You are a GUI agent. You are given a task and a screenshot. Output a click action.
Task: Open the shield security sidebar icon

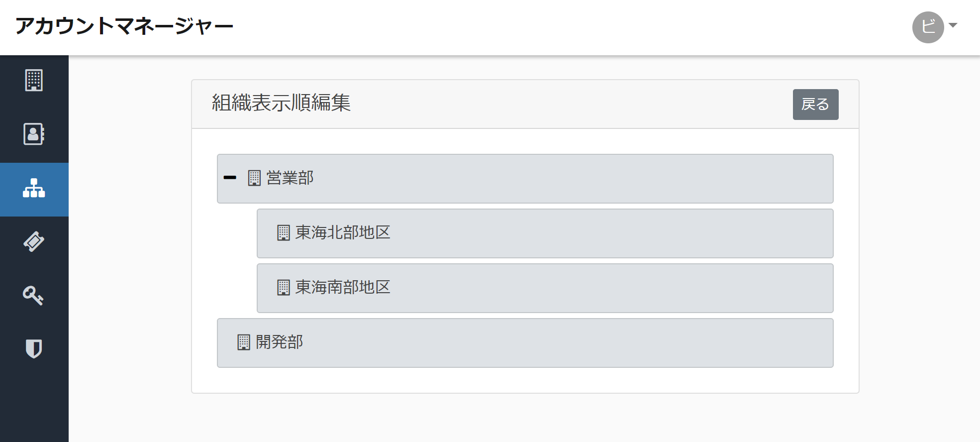click(x=34, y=349)
